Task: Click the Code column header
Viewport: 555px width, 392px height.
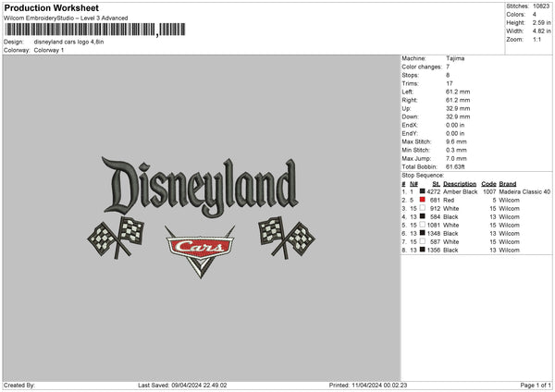Action: pos(488,184)
